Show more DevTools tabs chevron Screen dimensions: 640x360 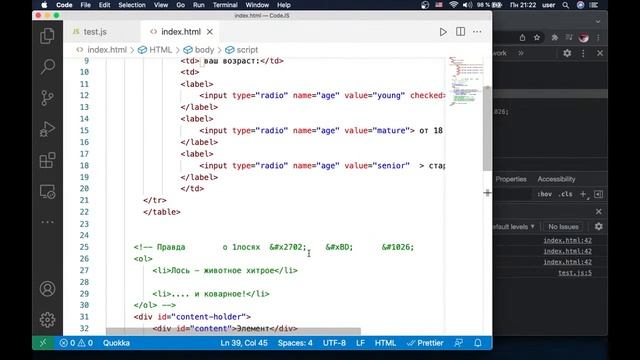521,53
